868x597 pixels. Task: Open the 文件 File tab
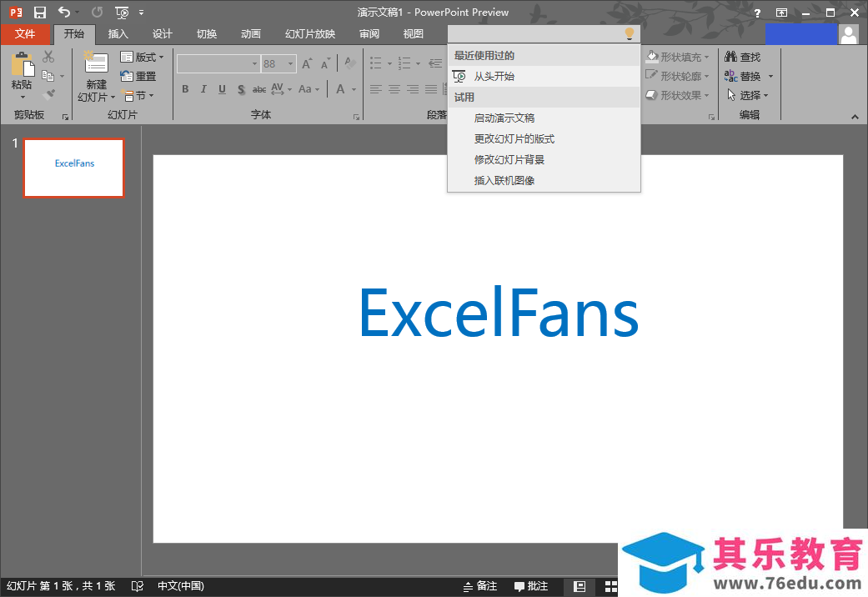(25, 34)
